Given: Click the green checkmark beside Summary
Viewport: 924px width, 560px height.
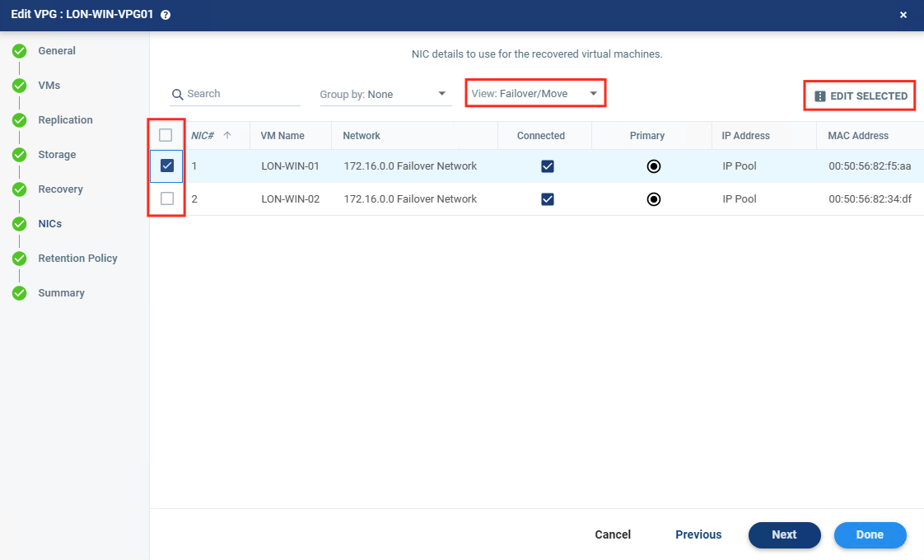Looking at the screenshot, I should (20, 293).
